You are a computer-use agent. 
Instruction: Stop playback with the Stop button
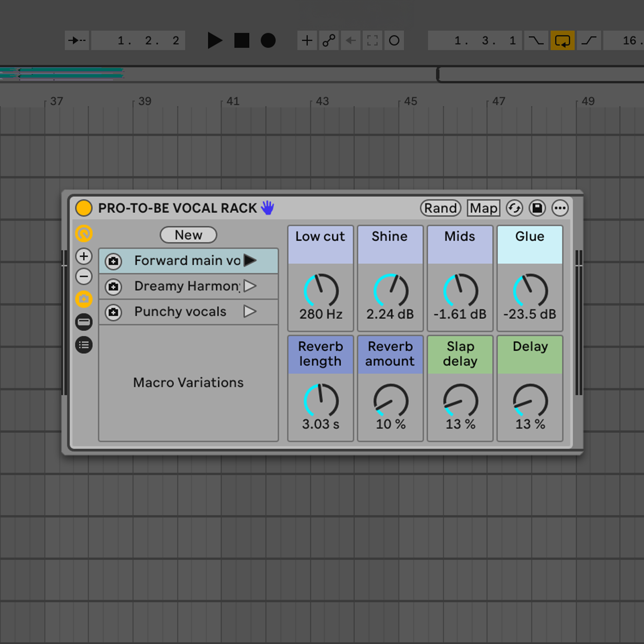(x=241, y=40)
